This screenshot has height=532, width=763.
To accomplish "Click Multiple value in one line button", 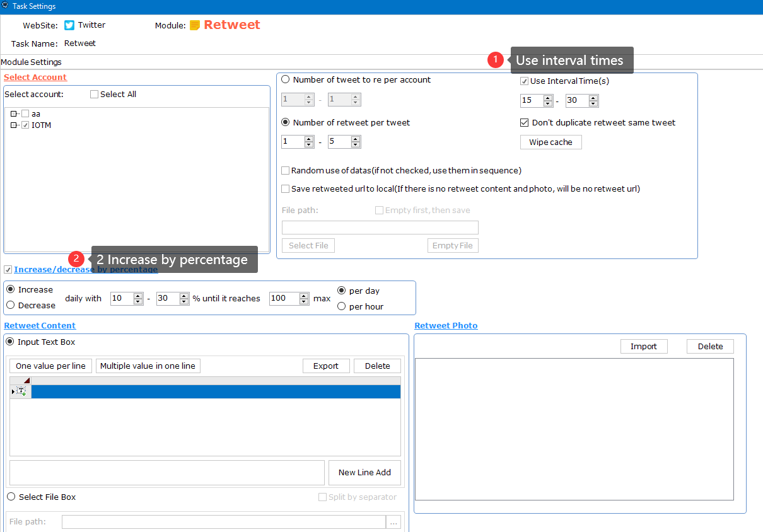I will (148, 366).
